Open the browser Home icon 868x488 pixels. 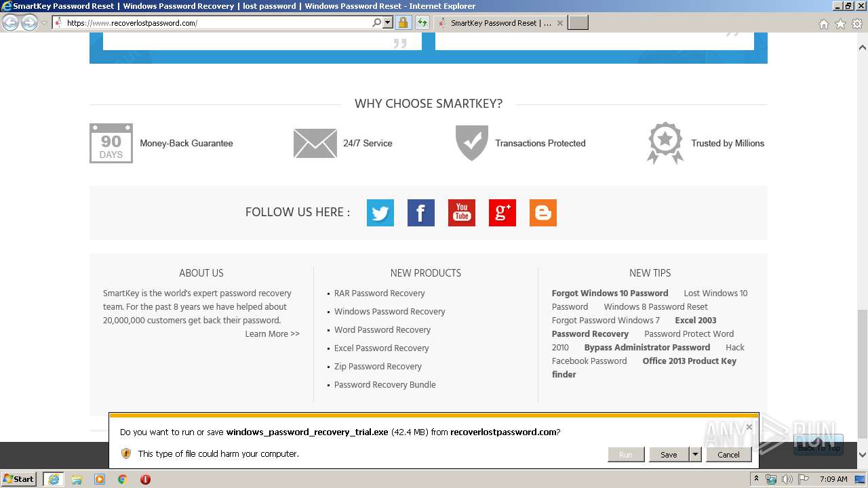click(x=823, y=24)
